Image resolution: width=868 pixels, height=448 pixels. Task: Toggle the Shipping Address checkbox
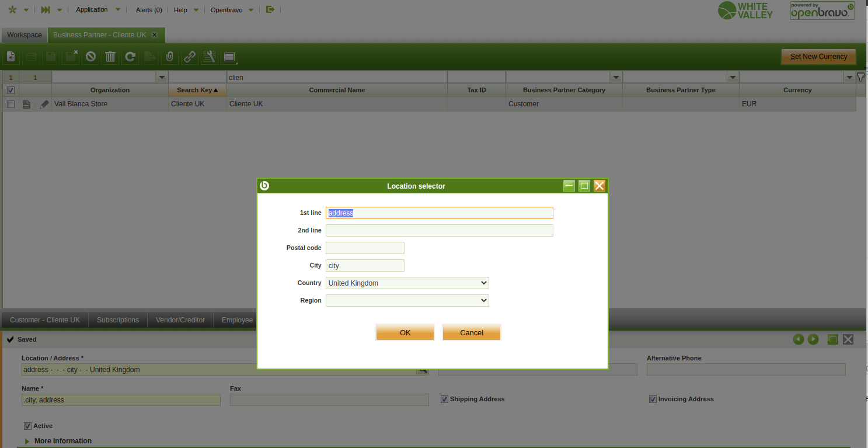(x=444, y=399)
